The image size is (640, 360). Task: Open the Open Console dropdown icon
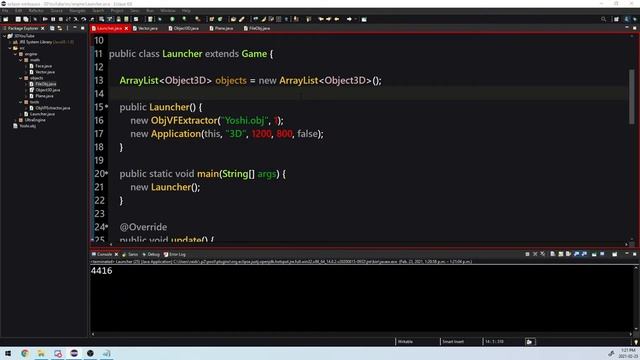tap(615, 254)
